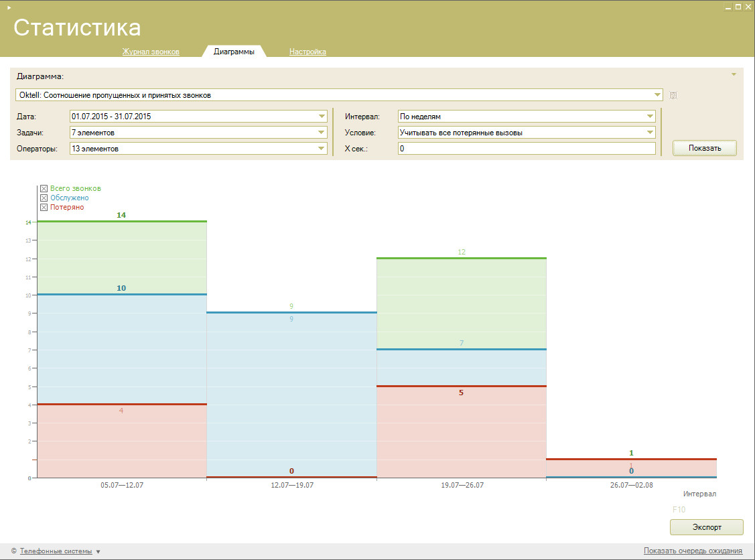Toggle the Всего звонков series checkbox
Viewport: 755px width, 560px height.
tap(44, 189)
